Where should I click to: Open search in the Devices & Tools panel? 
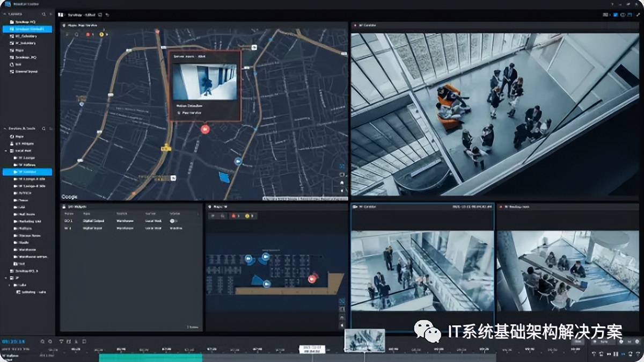(44, 129)
